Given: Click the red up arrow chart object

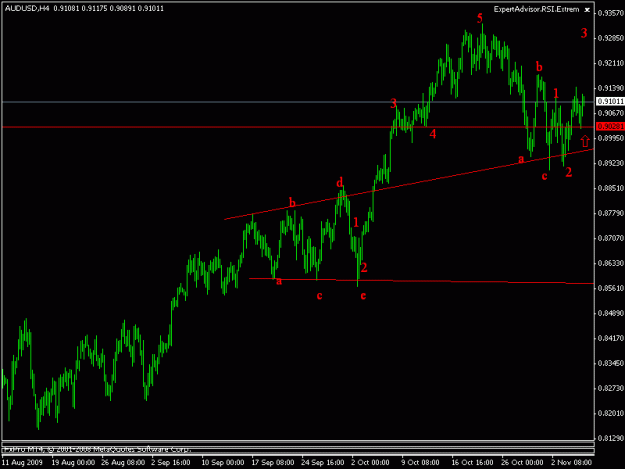Looking at the screenshot, I should pos(585,141).
